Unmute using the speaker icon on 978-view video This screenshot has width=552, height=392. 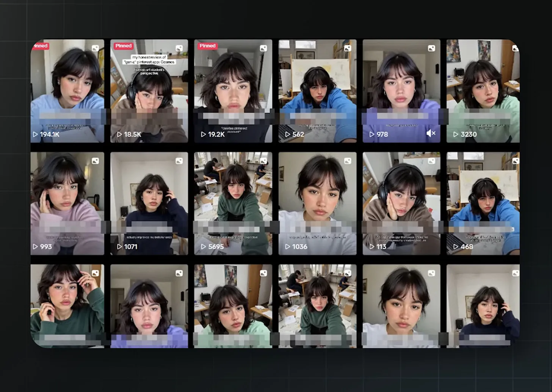point(431,133)
